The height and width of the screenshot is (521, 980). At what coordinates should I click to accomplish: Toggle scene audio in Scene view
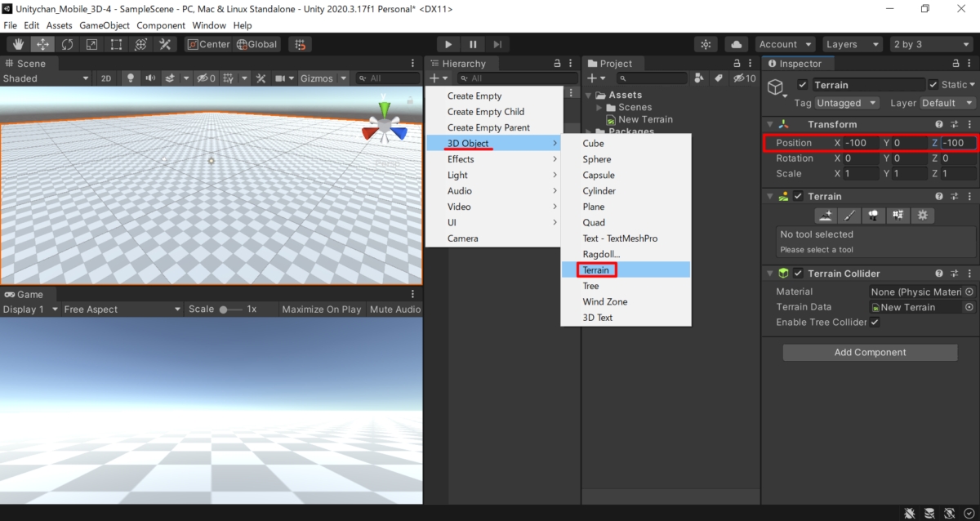(150, 78)
